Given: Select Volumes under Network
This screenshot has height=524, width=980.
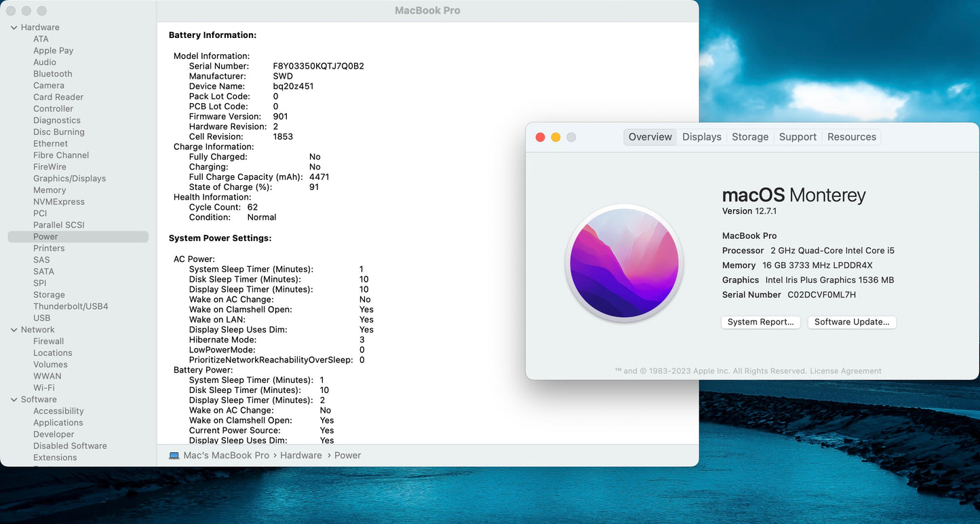Looking at the screenshot, I should (x=51, y=364).
